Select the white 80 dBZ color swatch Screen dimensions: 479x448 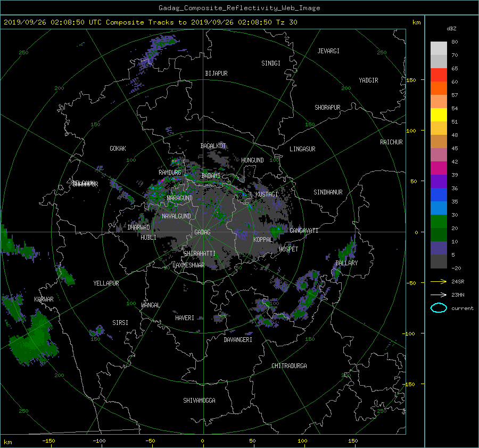tap(439, 48)
